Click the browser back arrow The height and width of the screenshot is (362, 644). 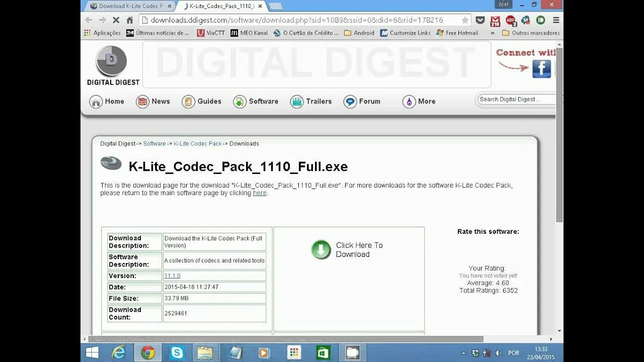pyautogui.click(x=89, y=20)
